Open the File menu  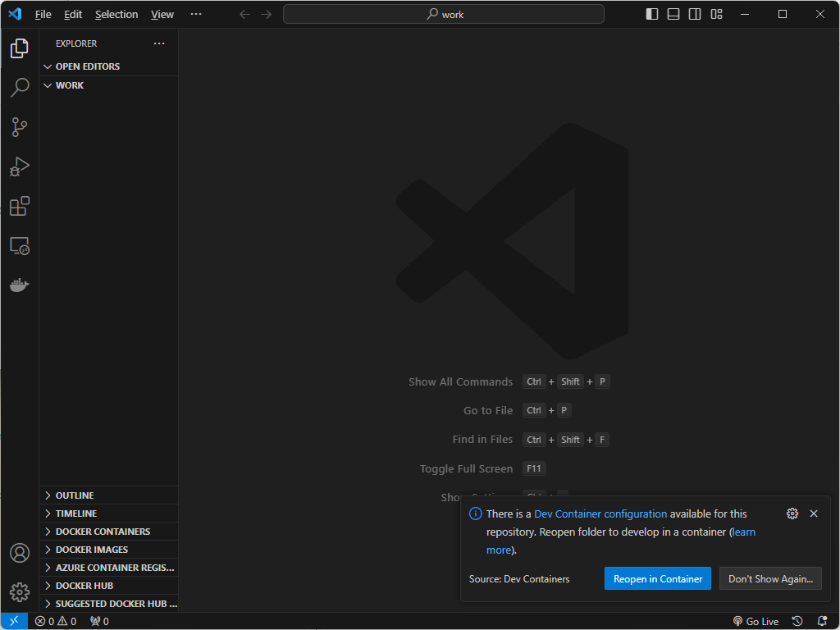tap(43, 15)
